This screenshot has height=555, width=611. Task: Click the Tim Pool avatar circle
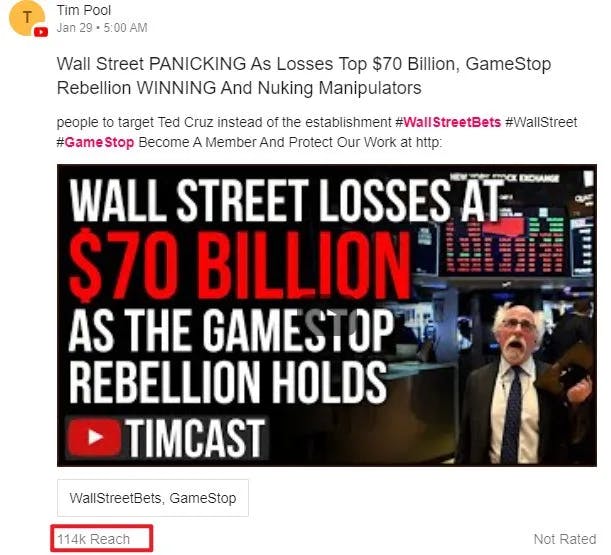(27, 18)
